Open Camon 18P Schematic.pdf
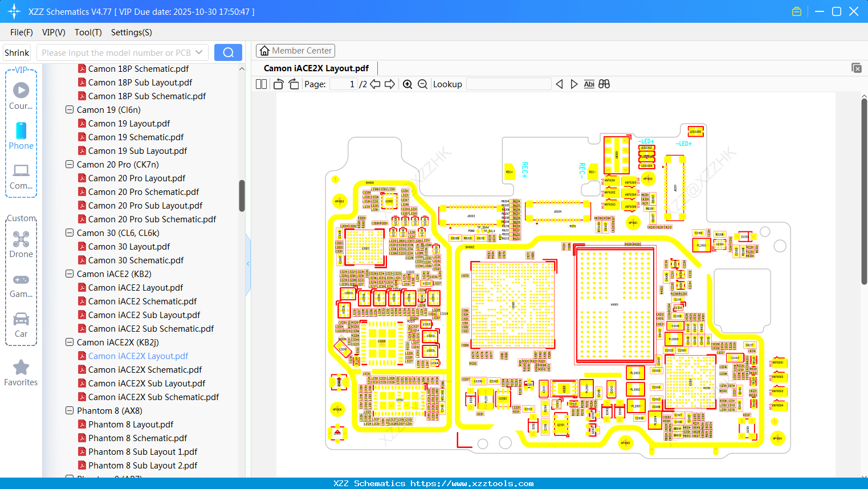868x489 pixels. tap(138, 69)
